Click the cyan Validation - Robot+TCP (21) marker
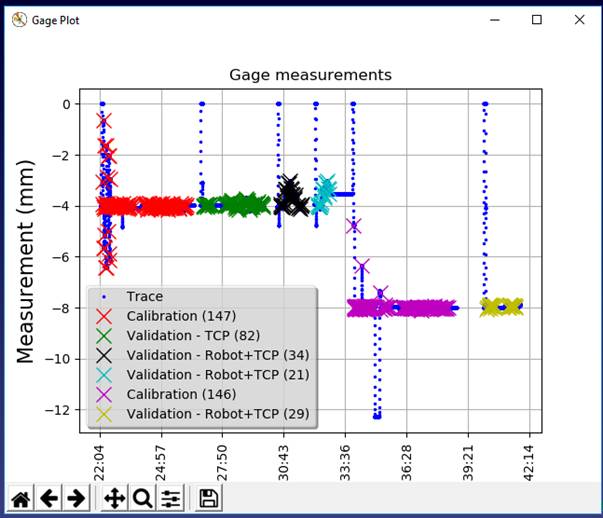The image size is (603, 518). pos(106,374)
